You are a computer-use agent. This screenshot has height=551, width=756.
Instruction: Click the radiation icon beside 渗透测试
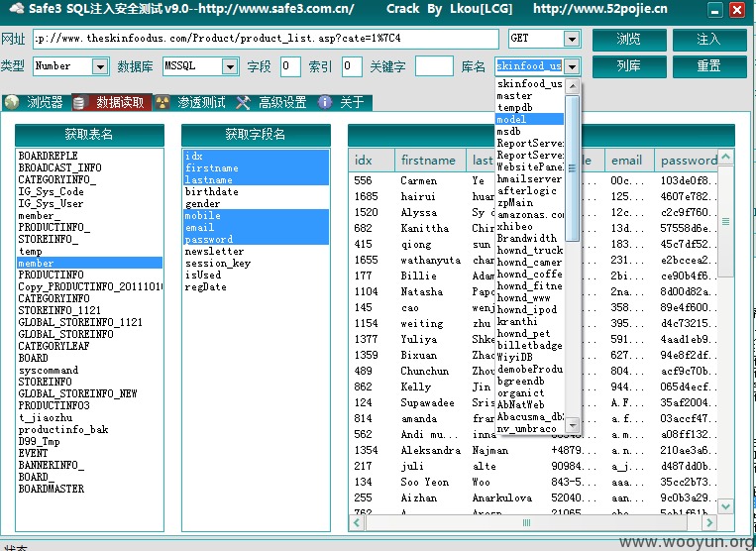tap(162, 102)
